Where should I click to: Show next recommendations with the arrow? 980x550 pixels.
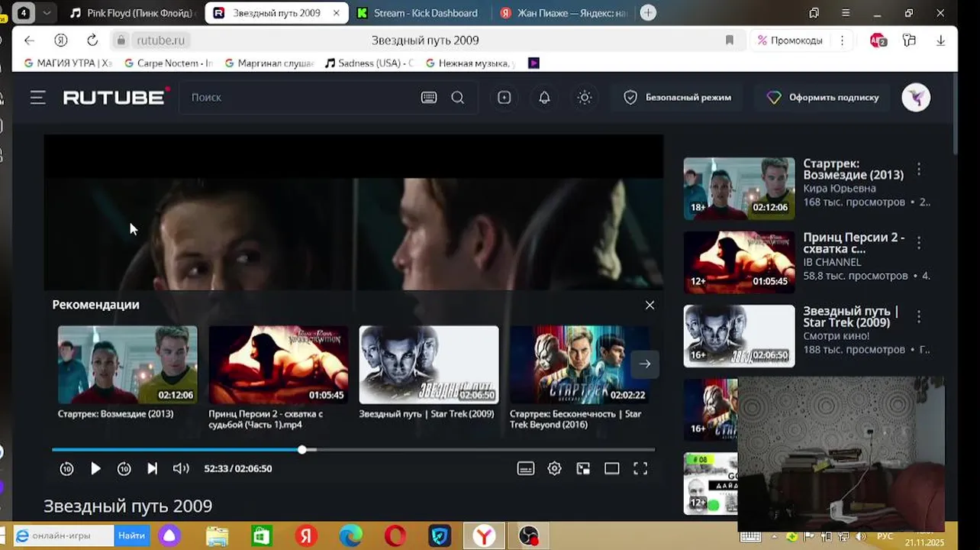click(645, 364)
